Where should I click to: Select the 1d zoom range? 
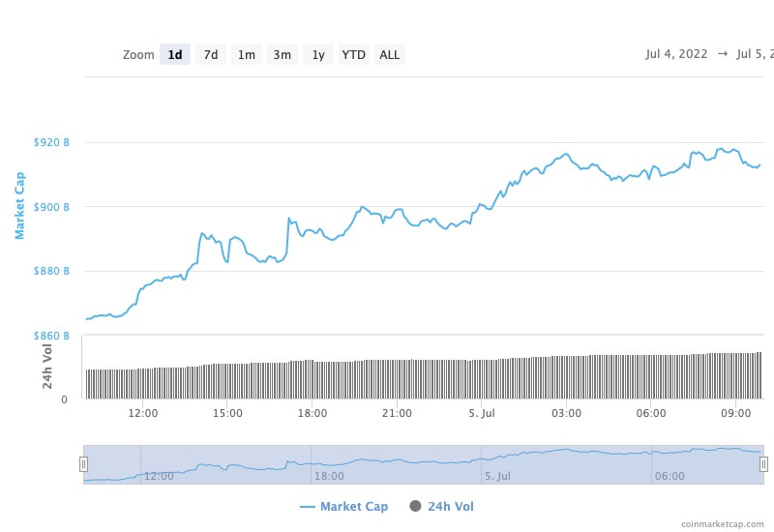pyautogui.click(x=175, y=55)
